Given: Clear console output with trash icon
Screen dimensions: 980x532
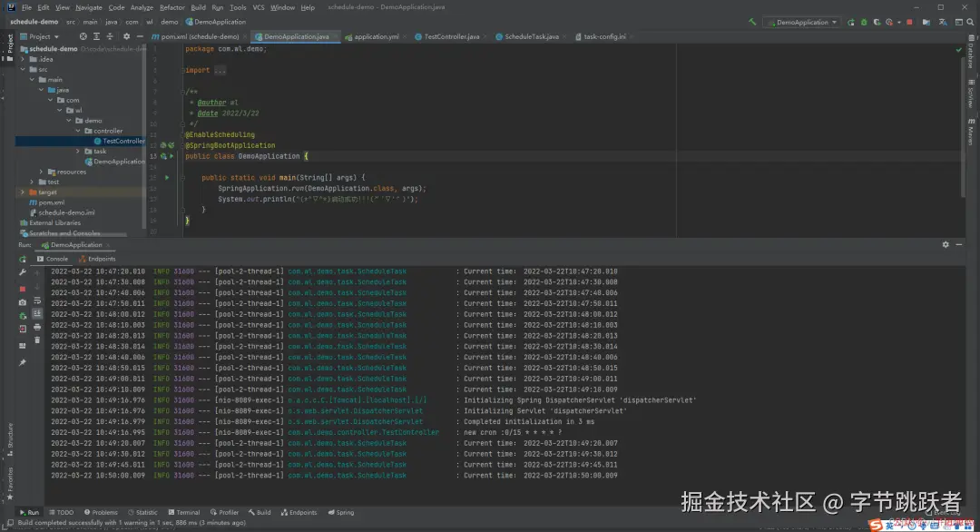Looking at the screenshot, I should (37, 340).
